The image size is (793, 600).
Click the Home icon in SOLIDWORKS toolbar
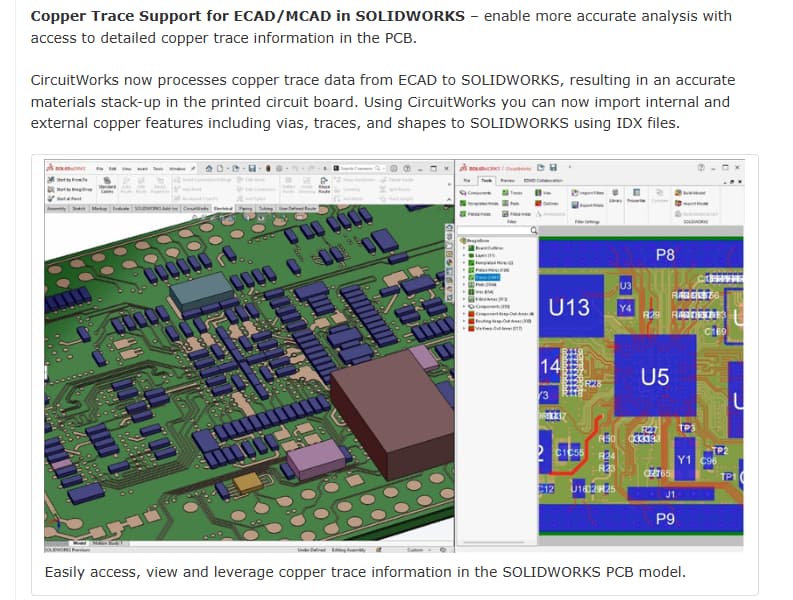(209, 167)
